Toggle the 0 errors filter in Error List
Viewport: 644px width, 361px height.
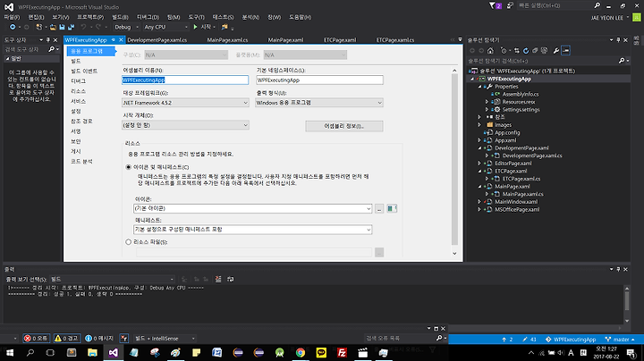pos(36,339)
